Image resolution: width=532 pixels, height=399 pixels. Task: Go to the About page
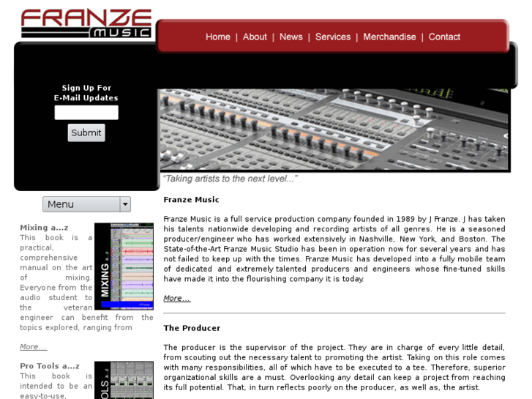click(x=255, y=37)
